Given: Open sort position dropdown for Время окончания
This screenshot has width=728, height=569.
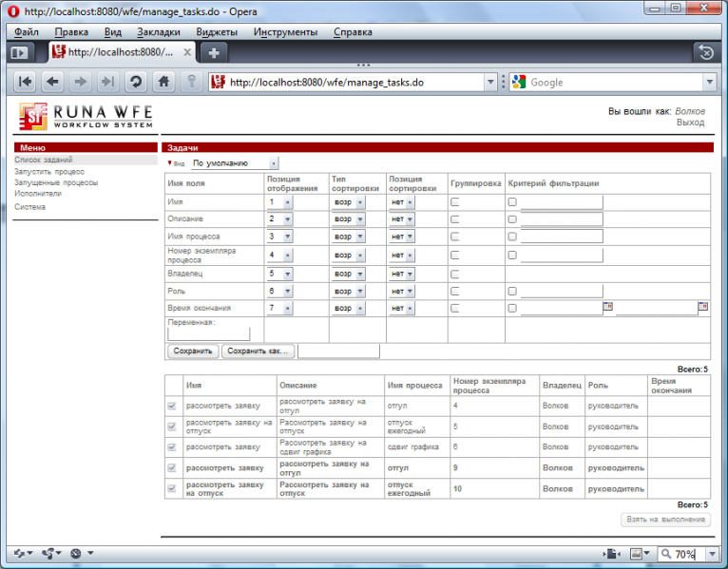Looking at the screenshot, I should point(402,308).
